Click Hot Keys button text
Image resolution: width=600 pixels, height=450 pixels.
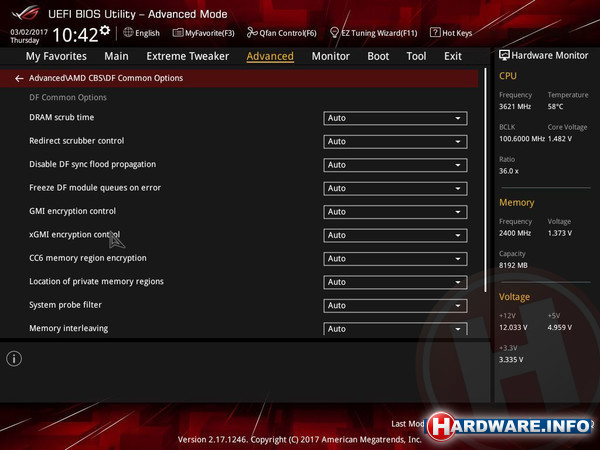[x=457, y=33]
